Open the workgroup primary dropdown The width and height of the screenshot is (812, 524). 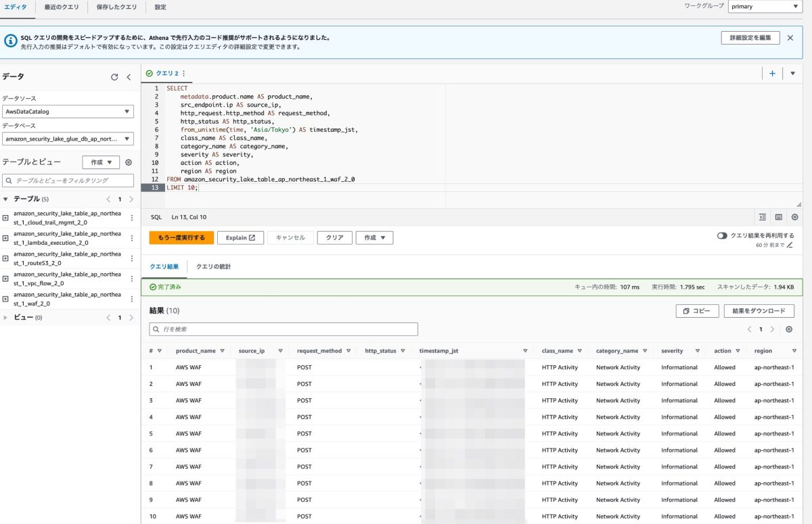[765, 7]
